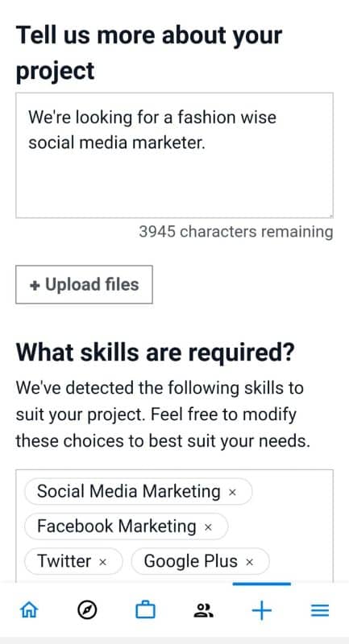Remove the Twitter skill tag

coord(103,562)
